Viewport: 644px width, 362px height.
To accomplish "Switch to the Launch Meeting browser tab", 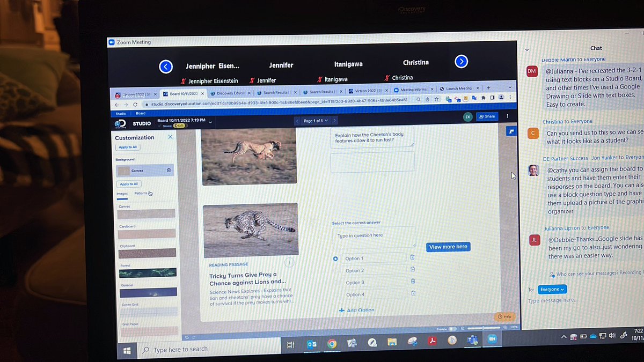I will tap(459, 88).
